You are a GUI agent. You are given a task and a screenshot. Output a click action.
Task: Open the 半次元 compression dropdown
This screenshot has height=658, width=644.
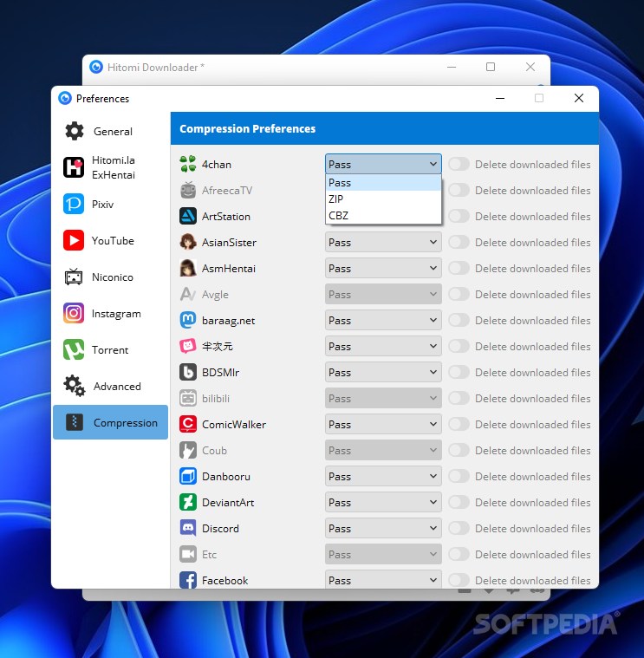383,346
